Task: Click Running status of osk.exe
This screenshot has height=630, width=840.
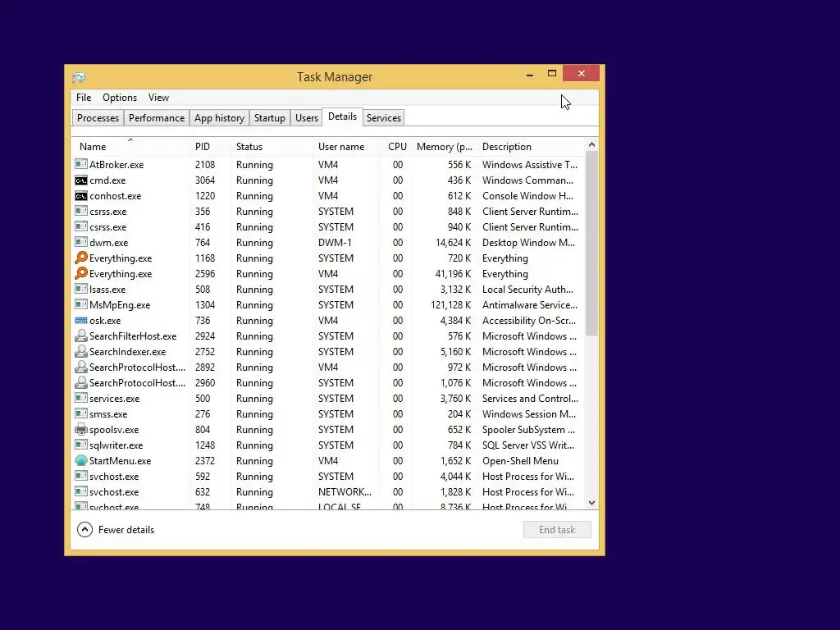Action: [x=254, y=321]
